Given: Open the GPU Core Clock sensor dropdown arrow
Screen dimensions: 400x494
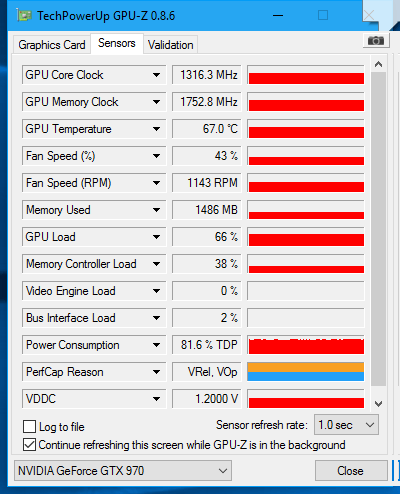Looking at the screenshot, I should (x=156, y=75).
